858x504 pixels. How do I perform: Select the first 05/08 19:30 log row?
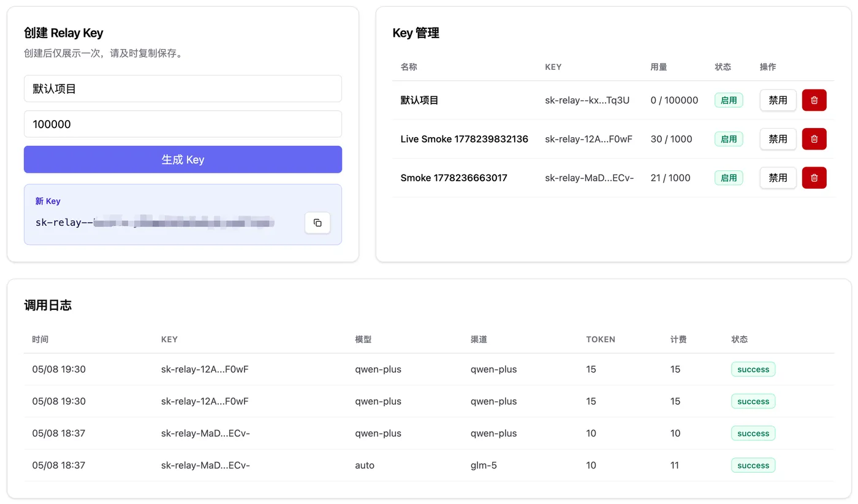tap(429, 369)
